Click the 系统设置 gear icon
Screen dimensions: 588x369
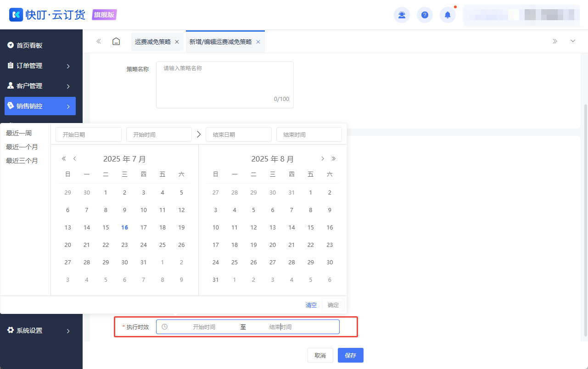[x=11, y=330]
